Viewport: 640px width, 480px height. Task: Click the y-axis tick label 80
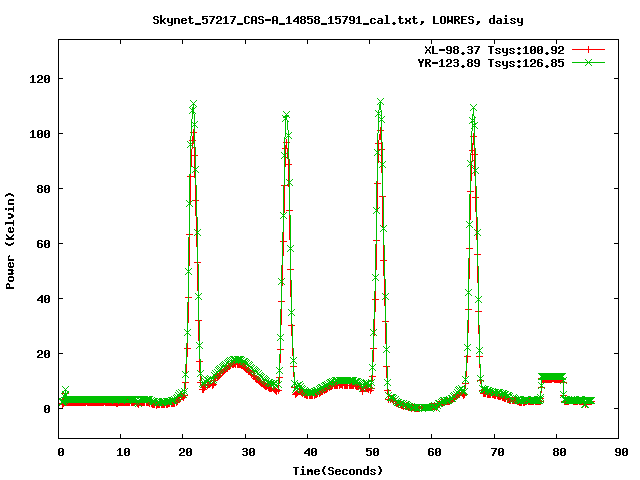coord(43,189)
